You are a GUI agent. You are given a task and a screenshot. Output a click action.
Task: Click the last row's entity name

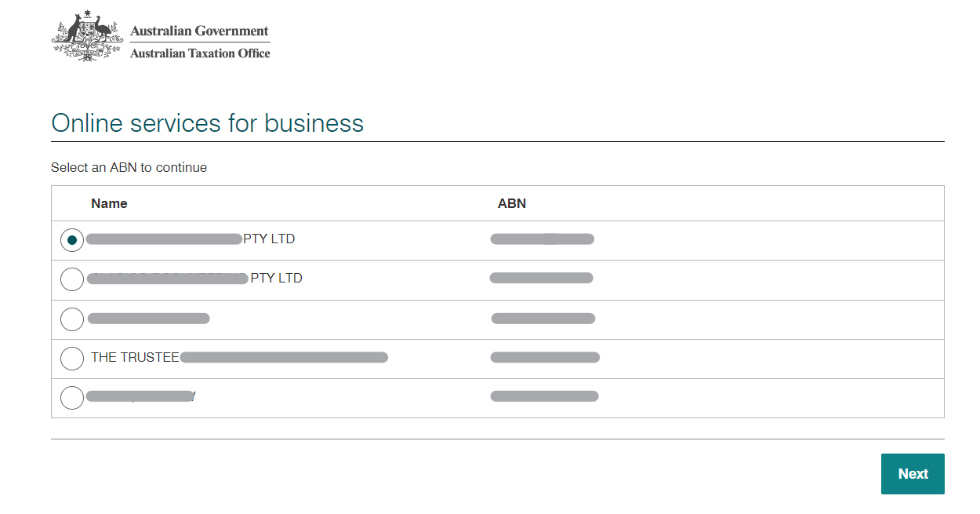tap(141, 396)
